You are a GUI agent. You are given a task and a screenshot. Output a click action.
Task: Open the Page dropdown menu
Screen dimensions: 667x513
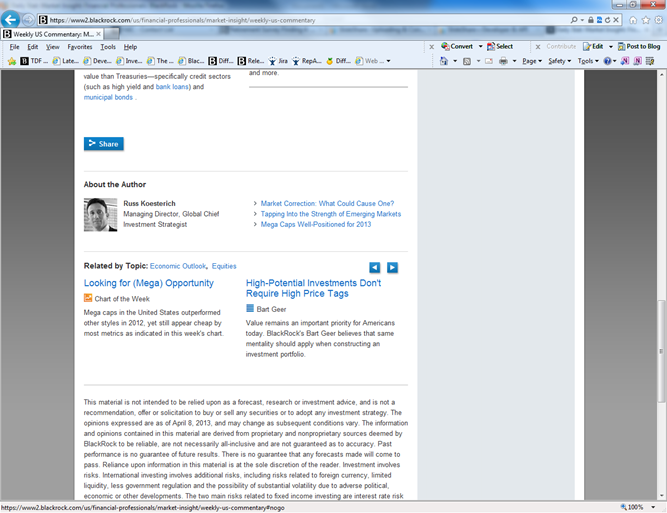click(x=532, y=61)
